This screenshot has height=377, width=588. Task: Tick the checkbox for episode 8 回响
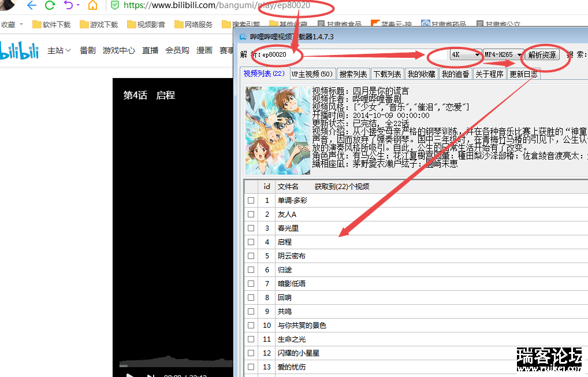[251, 298]
